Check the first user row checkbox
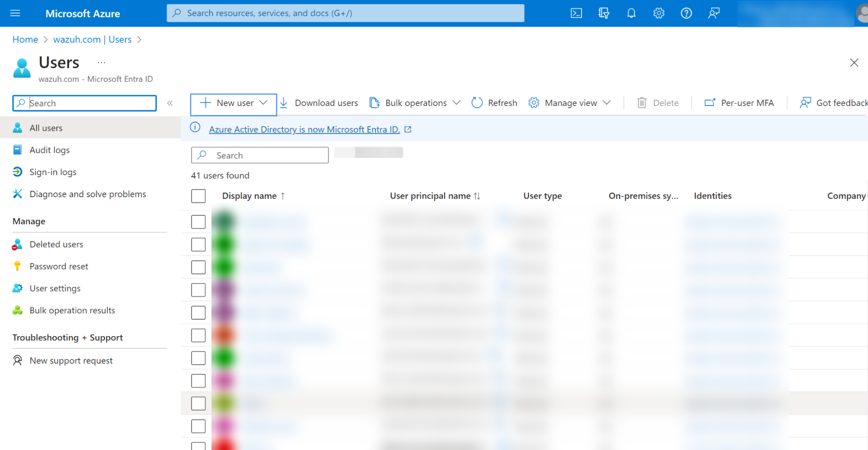This screenshot has height=450, width=868. point(198,222)
